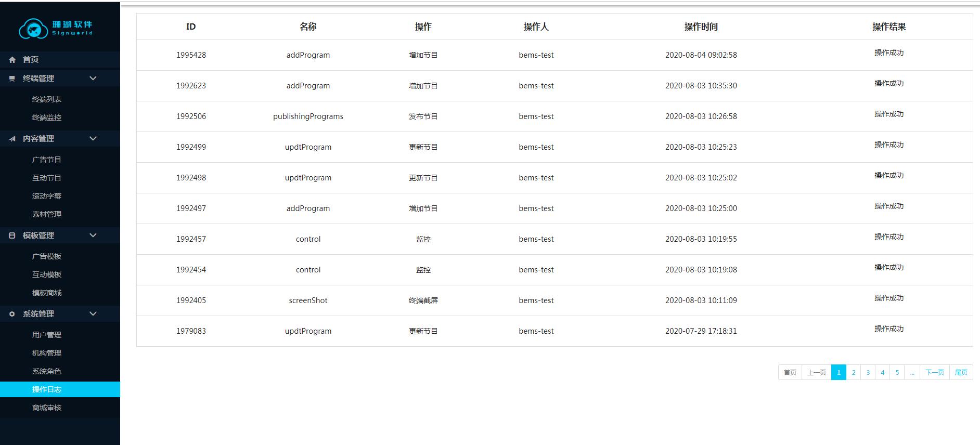The width and height of the screenshot is (980, 445).
Task: Go to first page via 首页 pagination button
Action: click(x=790, y=372)
